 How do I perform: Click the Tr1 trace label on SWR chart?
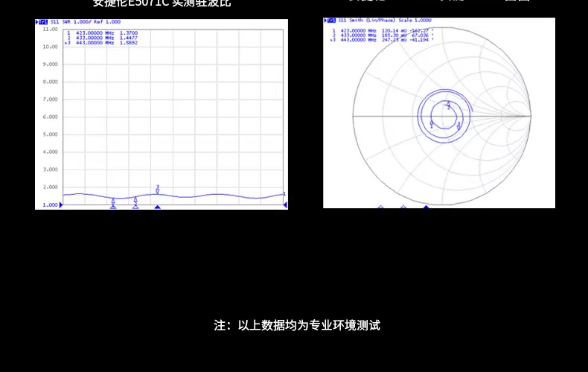(x=42, y=22)
